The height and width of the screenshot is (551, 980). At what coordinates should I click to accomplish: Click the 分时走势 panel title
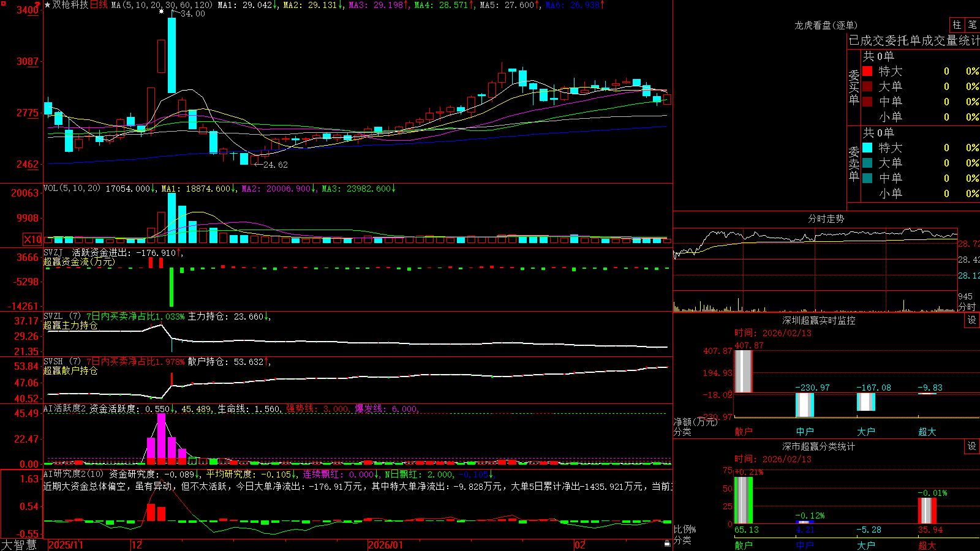[x=826, y=219]
